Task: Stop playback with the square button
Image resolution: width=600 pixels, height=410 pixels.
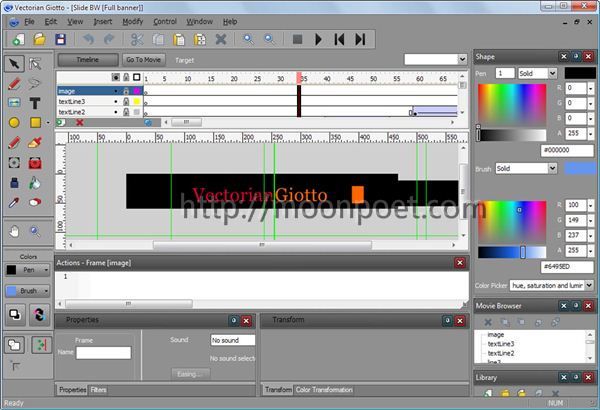Action: 297,39
